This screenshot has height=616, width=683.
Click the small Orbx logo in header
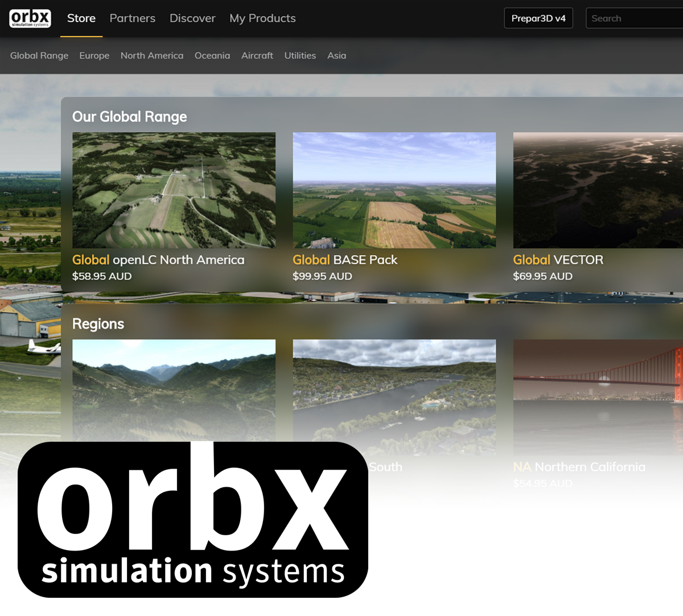tap(30, 18)
